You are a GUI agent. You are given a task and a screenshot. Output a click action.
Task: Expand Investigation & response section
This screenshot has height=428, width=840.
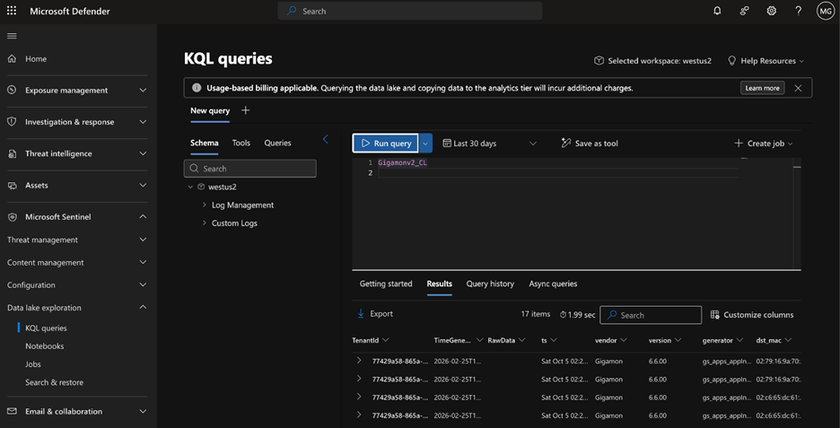click(x=142, y=122)
